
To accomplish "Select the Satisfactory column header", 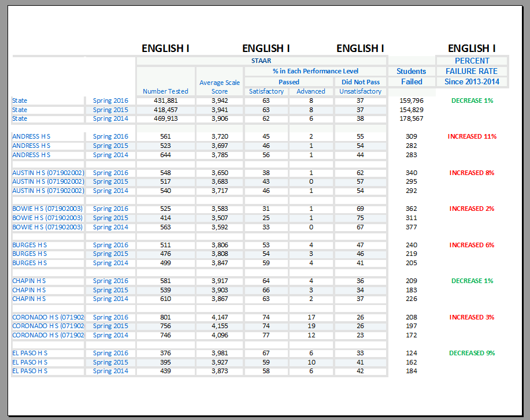I will [x=266, y=91].
